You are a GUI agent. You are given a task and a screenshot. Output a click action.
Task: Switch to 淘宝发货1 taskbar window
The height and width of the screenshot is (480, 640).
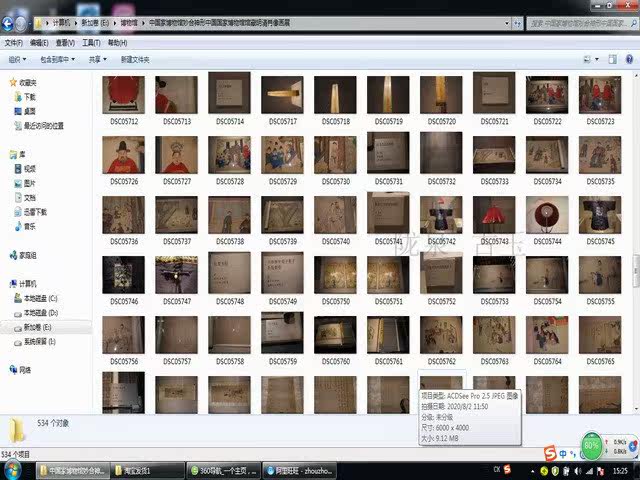pos(147,471)
